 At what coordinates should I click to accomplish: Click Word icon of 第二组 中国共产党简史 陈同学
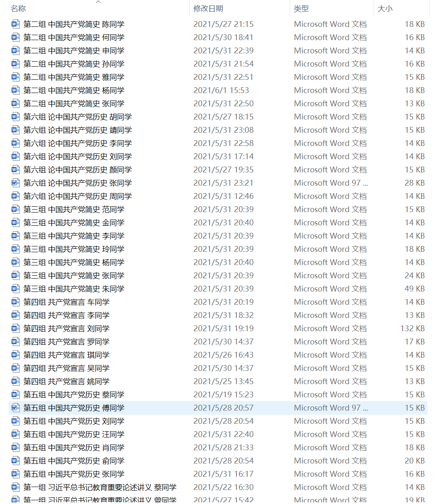click(16, 24)
